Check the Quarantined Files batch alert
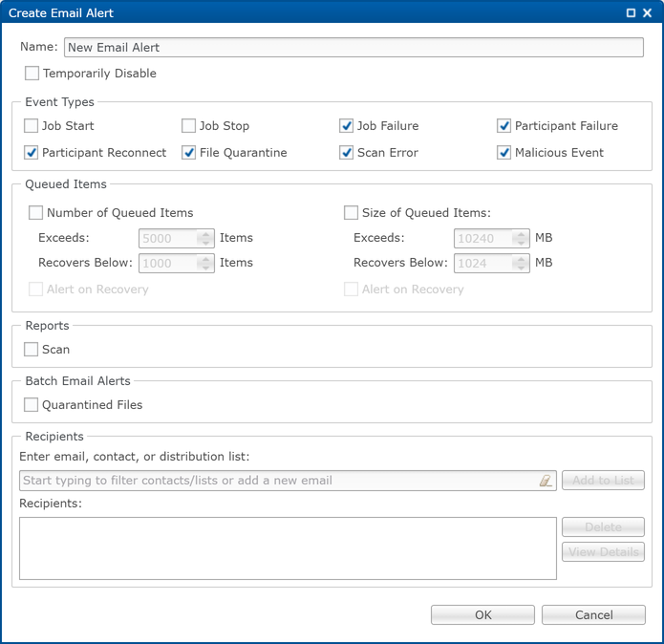This screenshot has width=664, height=644. pos(31,405)
